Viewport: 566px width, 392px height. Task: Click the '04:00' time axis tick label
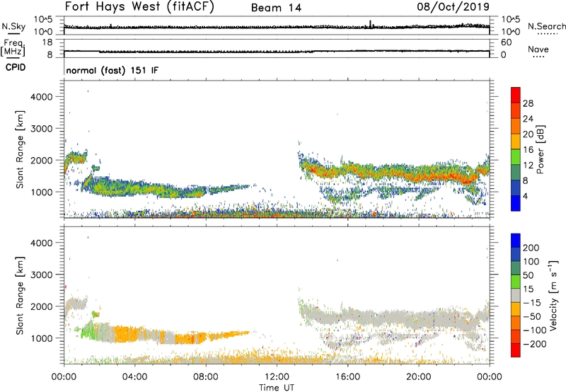pos(134,377)
